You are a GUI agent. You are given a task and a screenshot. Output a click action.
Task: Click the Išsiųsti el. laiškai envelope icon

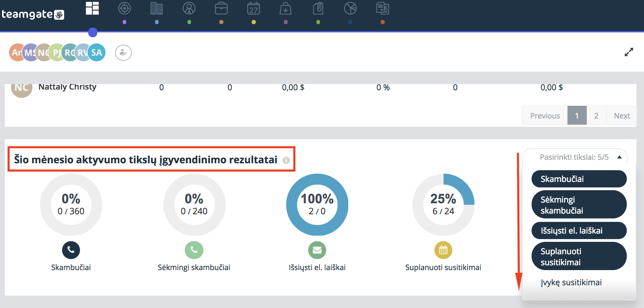(317, 250)
